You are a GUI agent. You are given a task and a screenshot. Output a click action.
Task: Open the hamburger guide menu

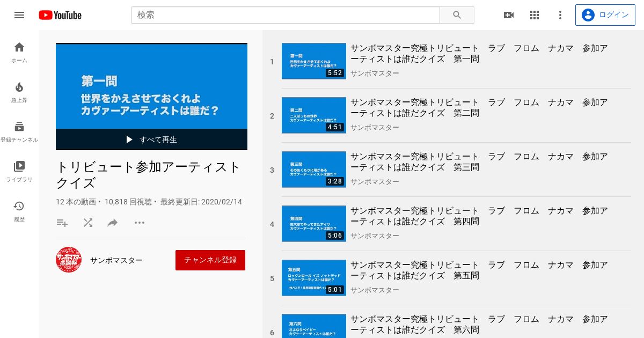19,15
